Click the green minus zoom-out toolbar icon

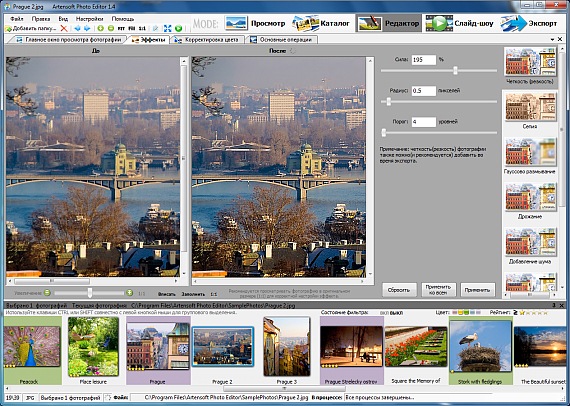point(111,28)
